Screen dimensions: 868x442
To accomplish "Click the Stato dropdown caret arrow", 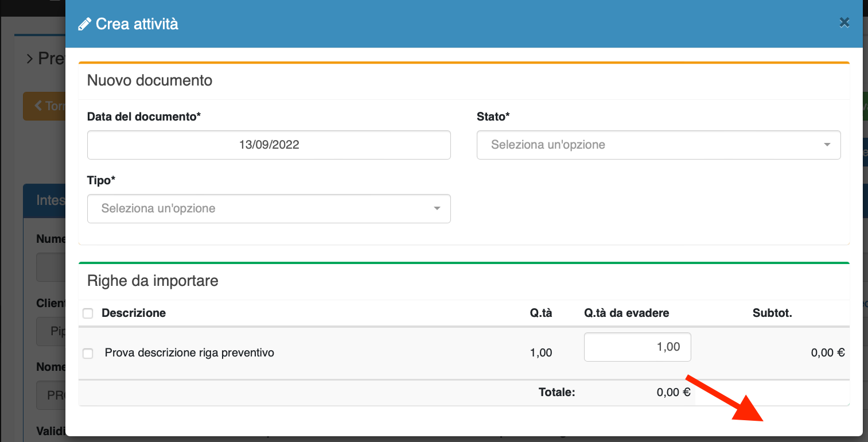I will [x=828, y=145].
